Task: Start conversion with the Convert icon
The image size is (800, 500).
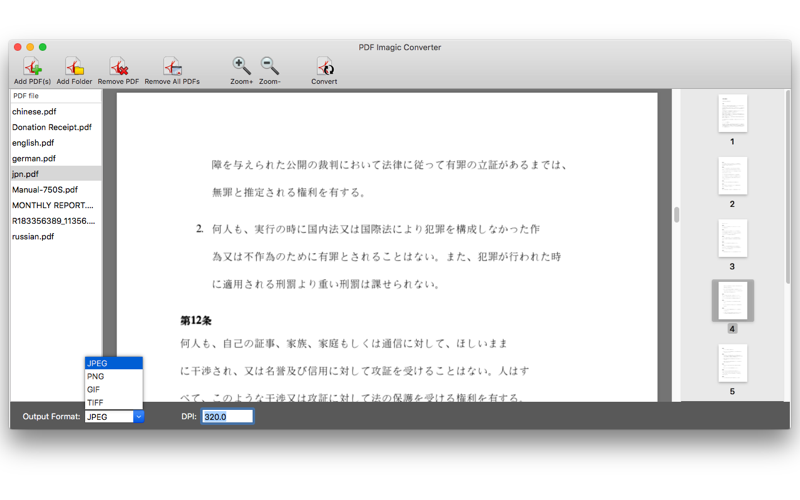Action: pos(324,67)
